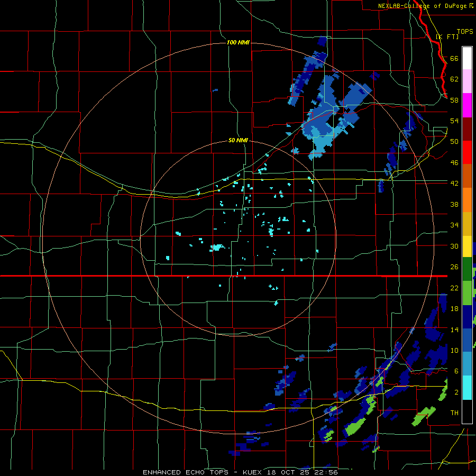Click the light pink legend swatch
The image size is (476, 476).
pos(467,81)
